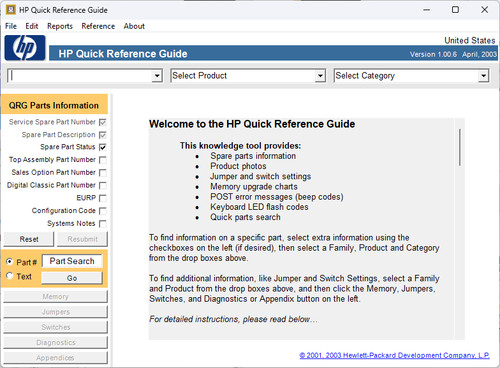Click the app icon in title bar

pos(11,10)
